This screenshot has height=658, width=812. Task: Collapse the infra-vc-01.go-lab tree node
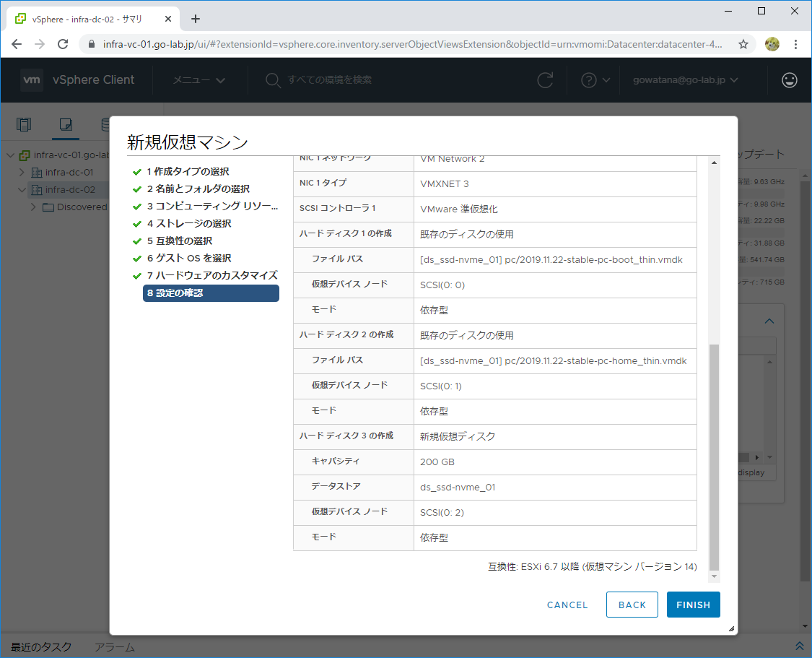pos(9,154)
